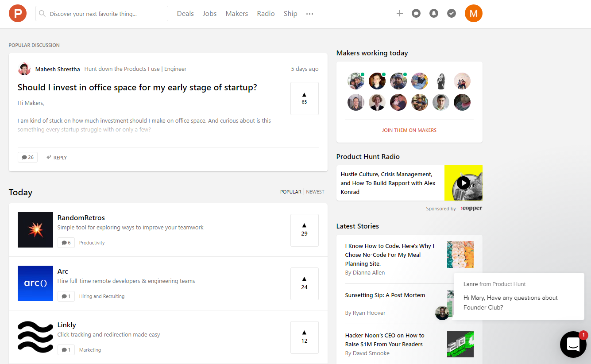Open the No-Code Meal Planning story
591x364 pixels.
point(390,255)
